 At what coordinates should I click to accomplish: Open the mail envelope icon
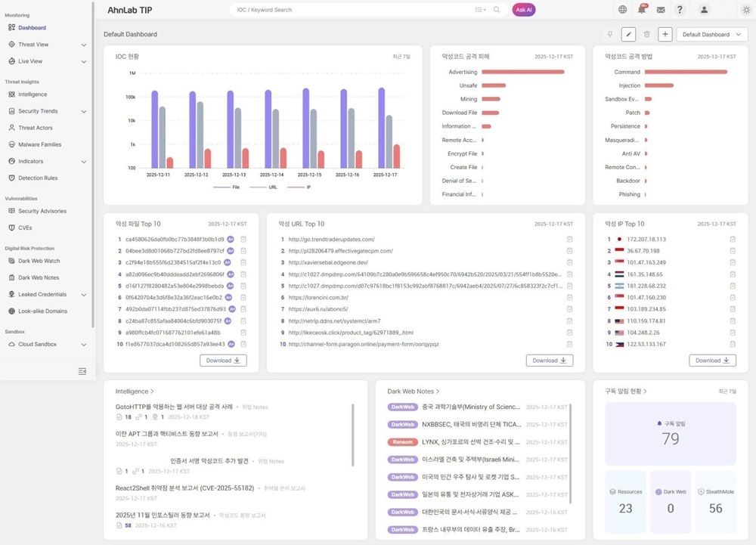(661, 10)
